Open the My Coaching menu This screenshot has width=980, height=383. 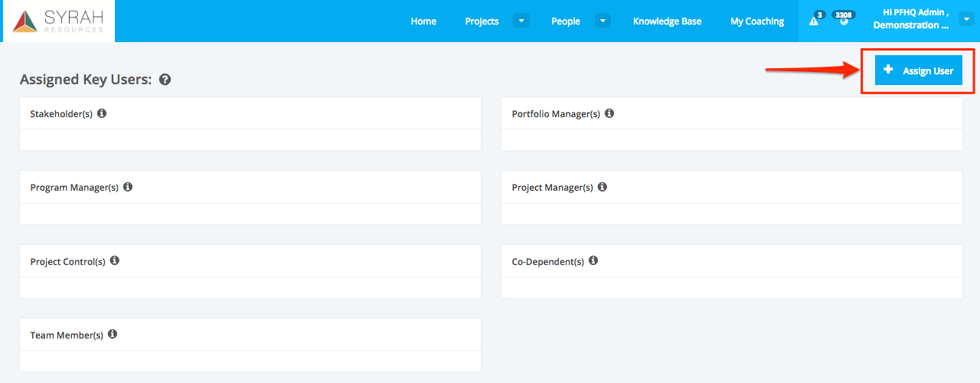tap(757, 21)
